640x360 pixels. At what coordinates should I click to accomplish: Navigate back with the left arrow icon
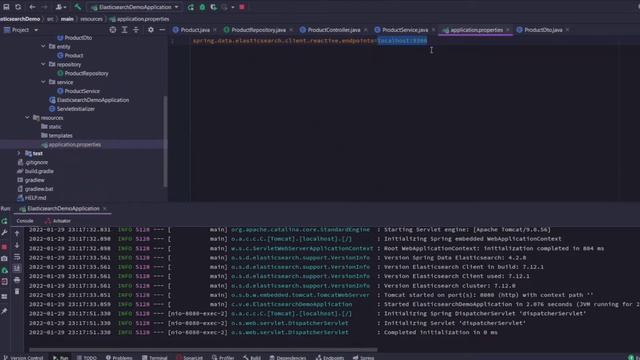[32, 7]
